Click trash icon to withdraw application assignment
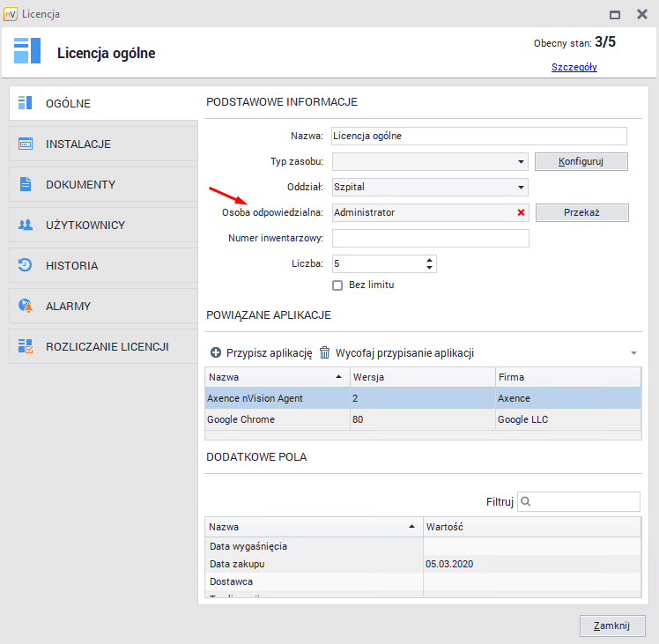The width and height of the screenshot is (659, 644). point(325,353)
